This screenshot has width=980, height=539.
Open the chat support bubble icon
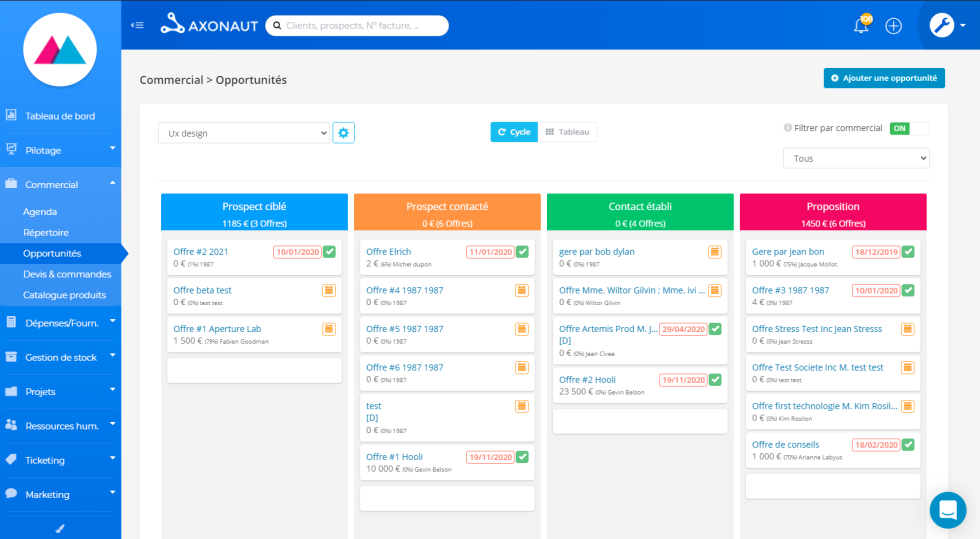947,510
